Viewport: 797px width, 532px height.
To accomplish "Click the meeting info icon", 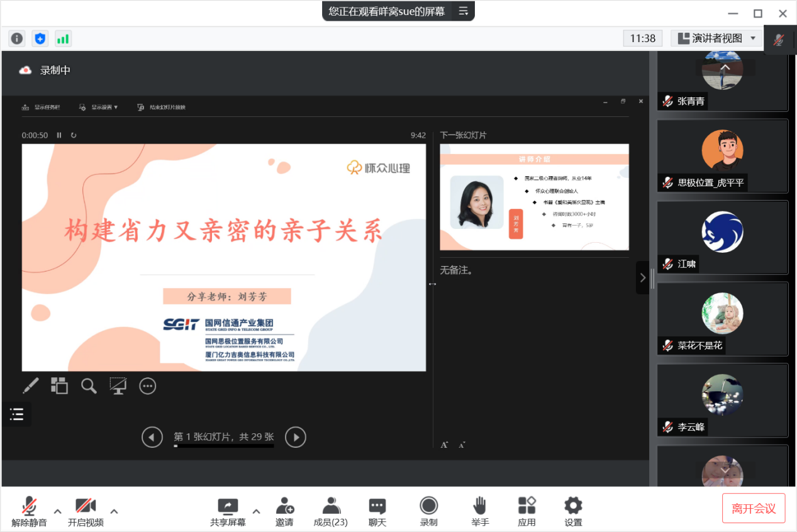I will pos(17,38).
